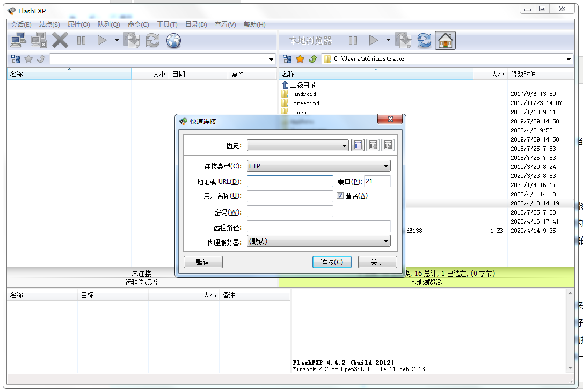Screen dimensions: 583x392
Task: Open the 站点(S) menu
Action: pos(49,24)
